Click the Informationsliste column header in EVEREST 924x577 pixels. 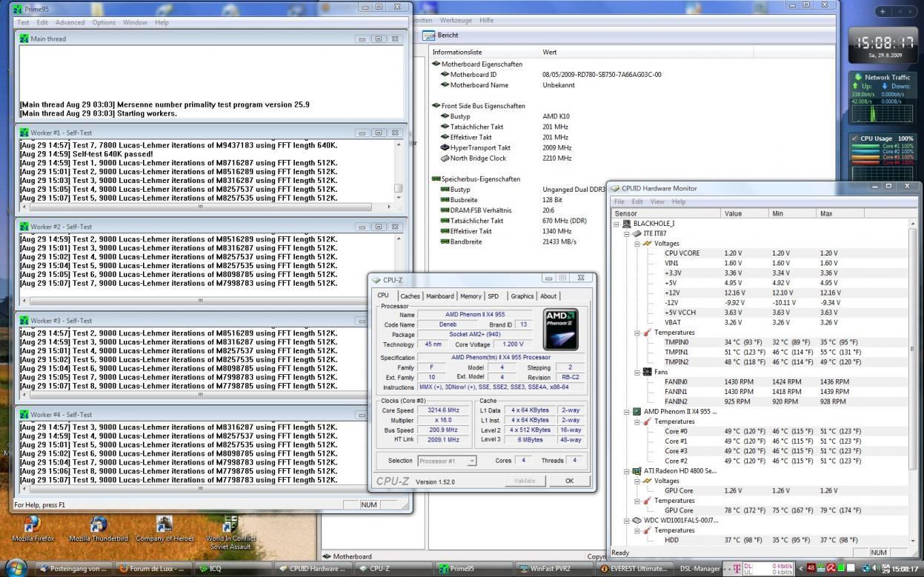(485, 53)
